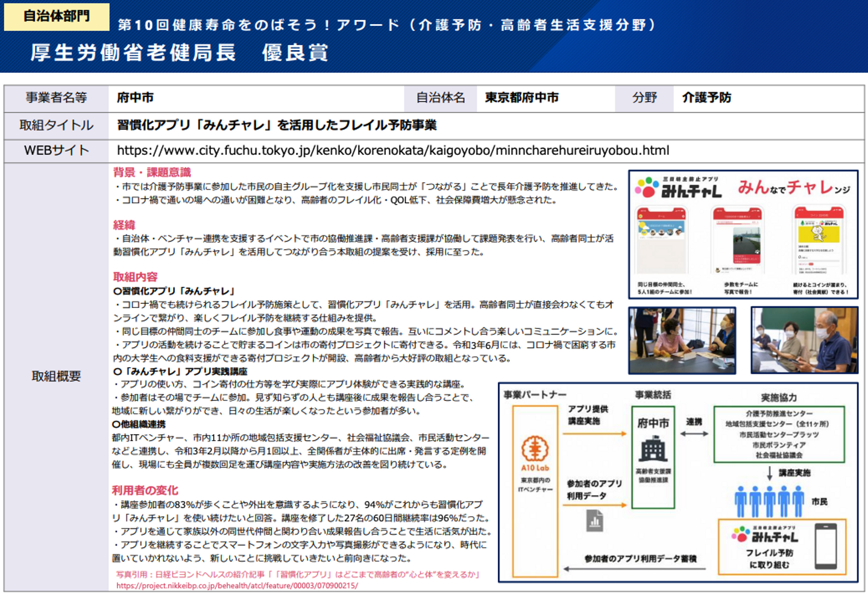Viewport: 868px width, 601px height.
Task: Click the 背景・課題意識 section heading
Action: [152, 172]
